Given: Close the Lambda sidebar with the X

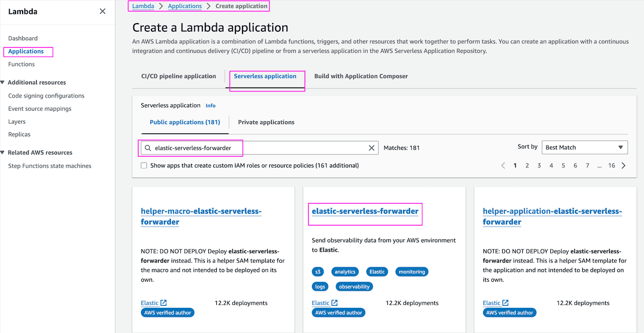Looking at the screenshot, I should coord(103,11).
